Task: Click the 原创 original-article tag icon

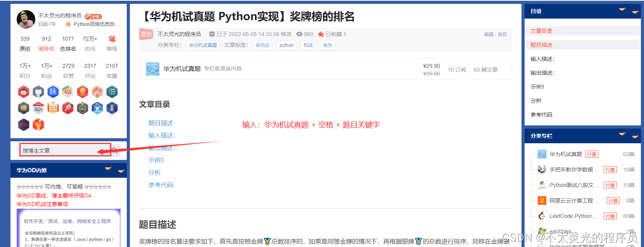Action: click(x=146, y=34)
